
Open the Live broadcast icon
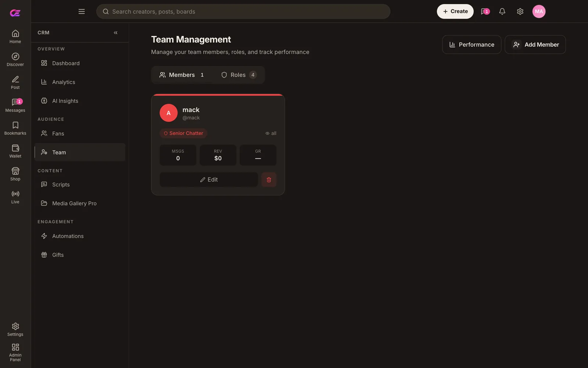pos(15,197)
